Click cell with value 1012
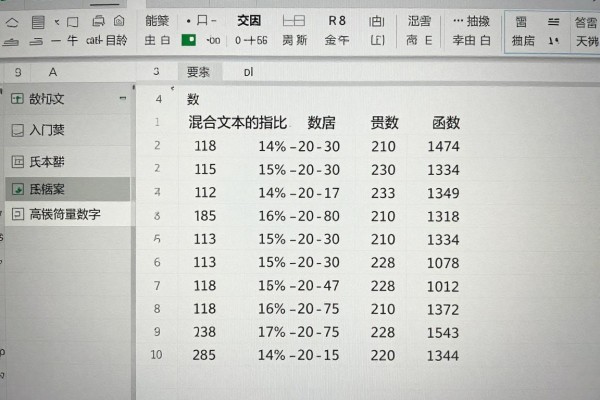Image resolution: width=600 pixels, height=400 pixels. (443, 286)
